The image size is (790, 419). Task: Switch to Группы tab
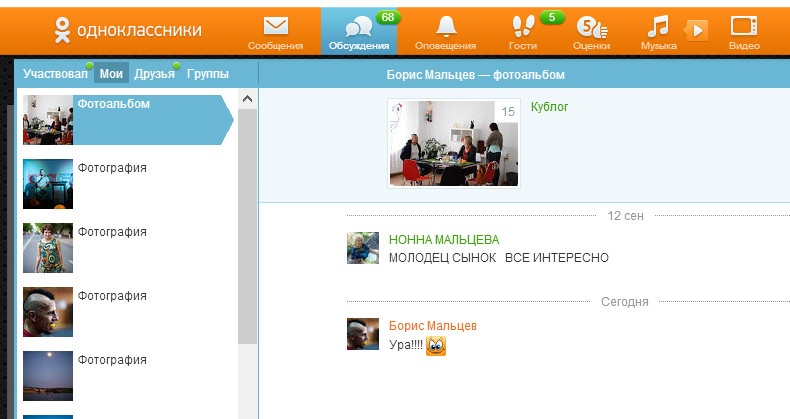point(208,74)
